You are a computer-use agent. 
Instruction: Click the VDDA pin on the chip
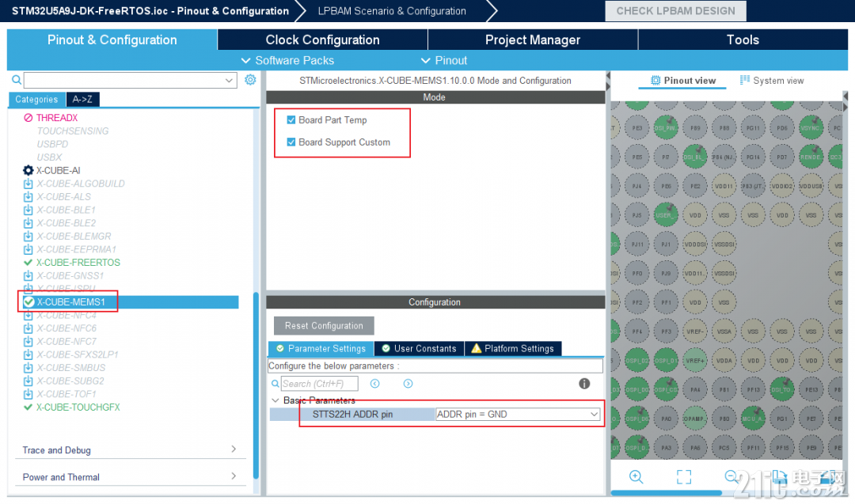724,361
